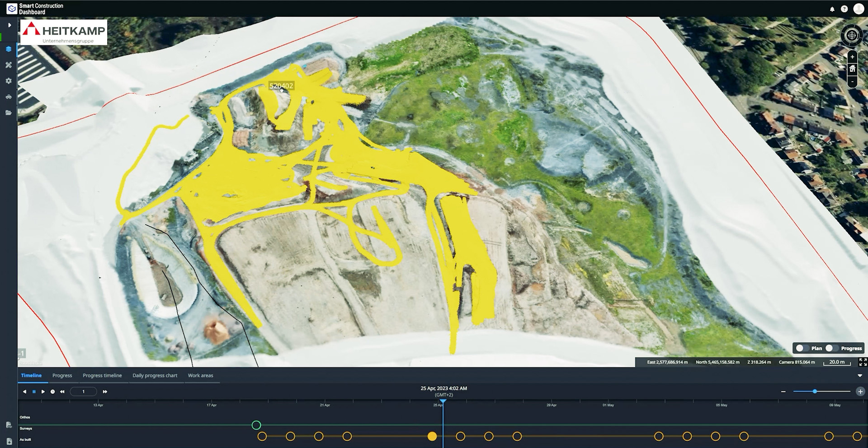This screenshot has width=868, height=448.
Task: Expand the left sidebar with arrow
Action: 9,25
